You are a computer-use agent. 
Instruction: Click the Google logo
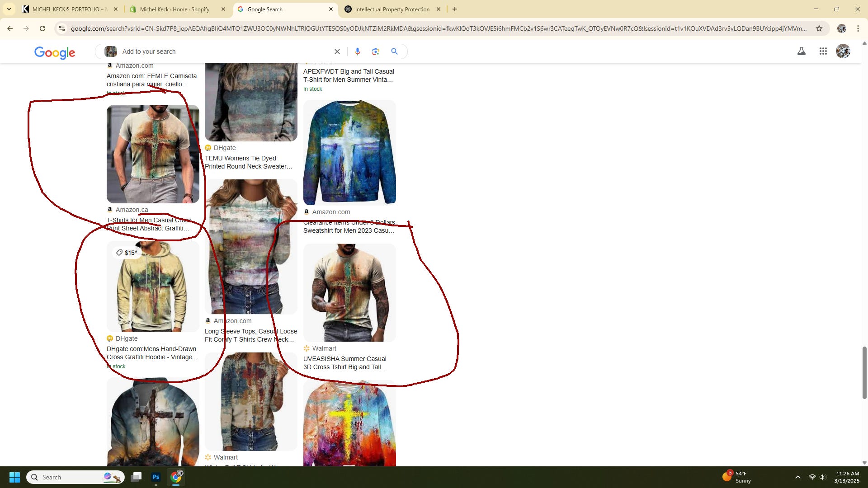point(55,52)
